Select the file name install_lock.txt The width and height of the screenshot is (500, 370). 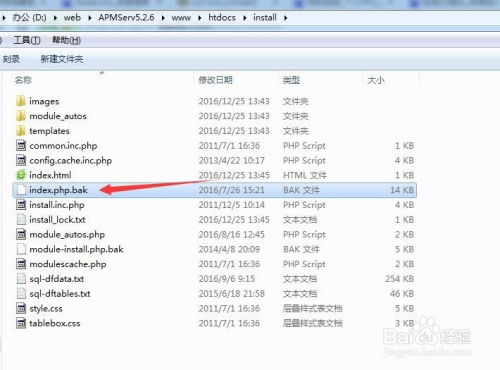pyautogui.click(x=57, y=219)
